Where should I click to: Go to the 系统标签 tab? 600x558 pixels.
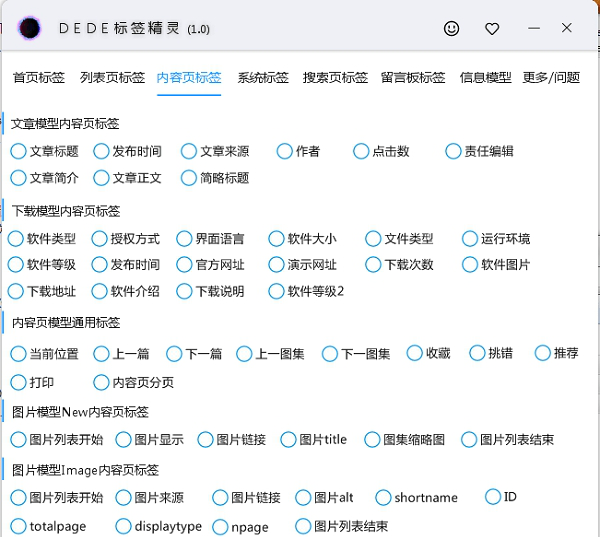point(263,78)
